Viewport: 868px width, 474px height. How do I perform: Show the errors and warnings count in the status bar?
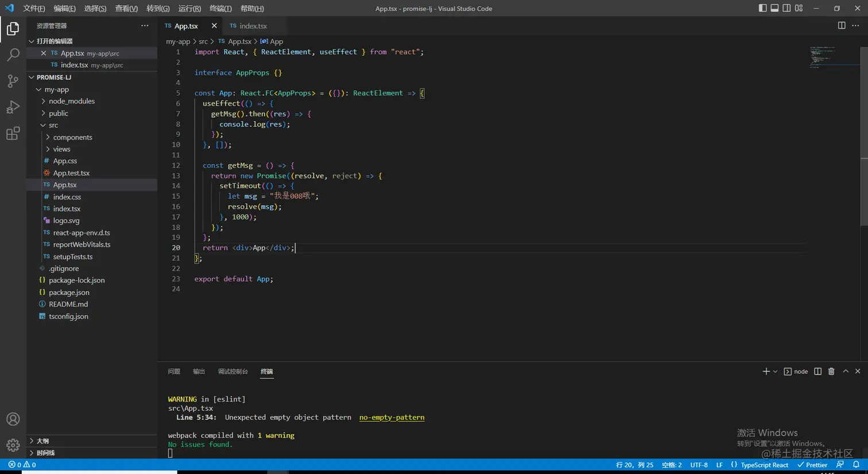click(22, 465)
